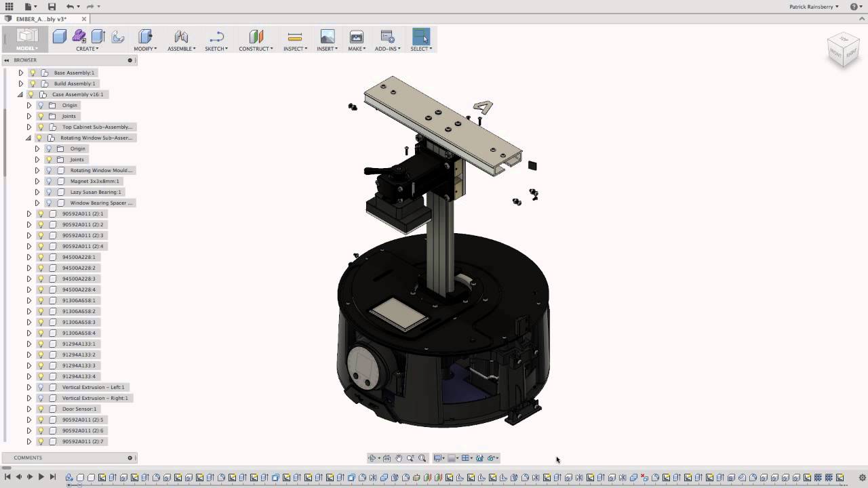The width and height of the screenshot is (868, 488).
Task: Open the INSERT dropdown menu
Action: (327, 49)
